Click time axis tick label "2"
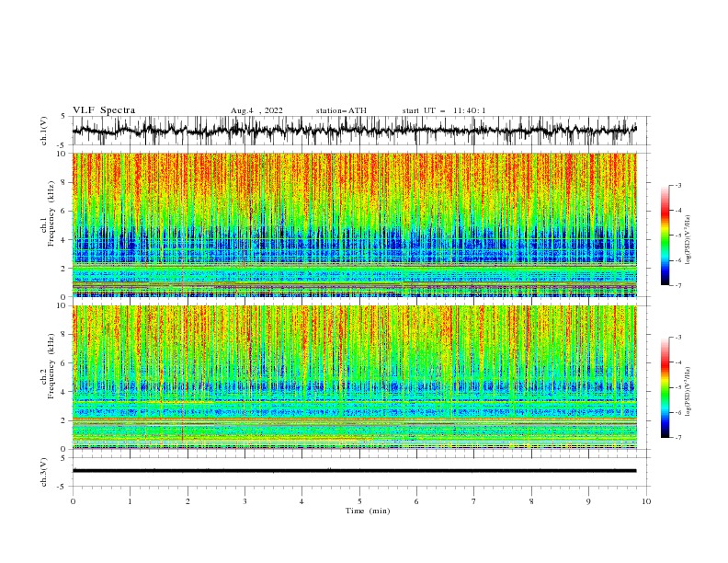 click(x=188, y=501)
